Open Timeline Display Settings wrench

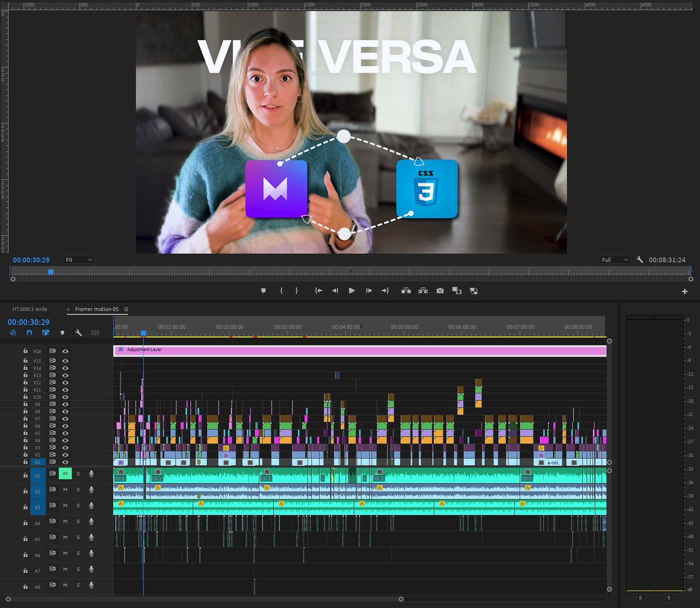(x=78, y=333)
